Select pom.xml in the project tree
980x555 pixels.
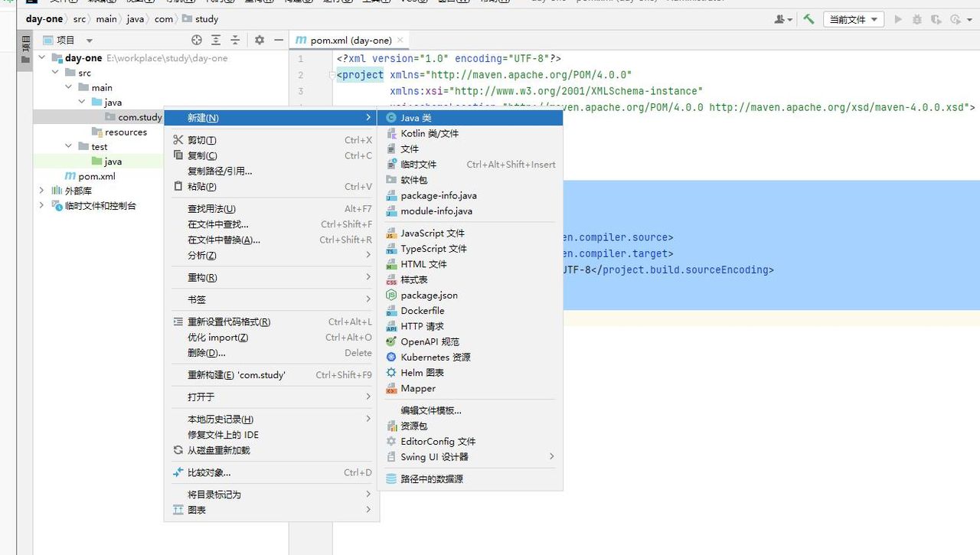tap(96, 176)
